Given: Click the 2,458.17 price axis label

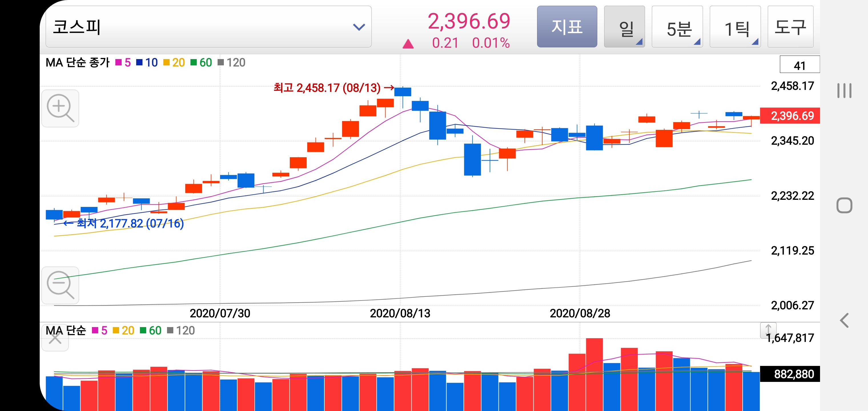Looking at the screenshot, I should tap(793, 86).
